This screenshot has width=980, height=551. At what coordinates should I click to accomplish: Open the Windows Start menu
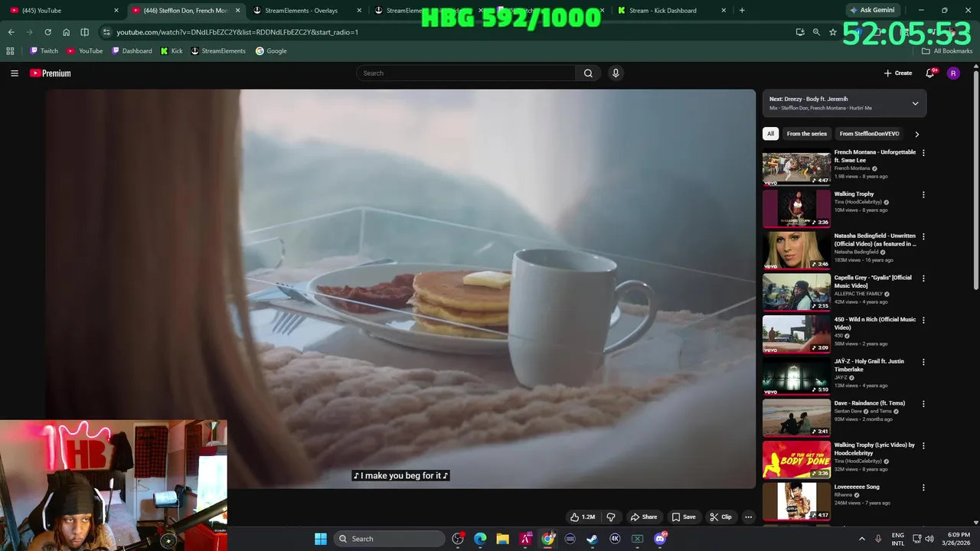(321, 539)
